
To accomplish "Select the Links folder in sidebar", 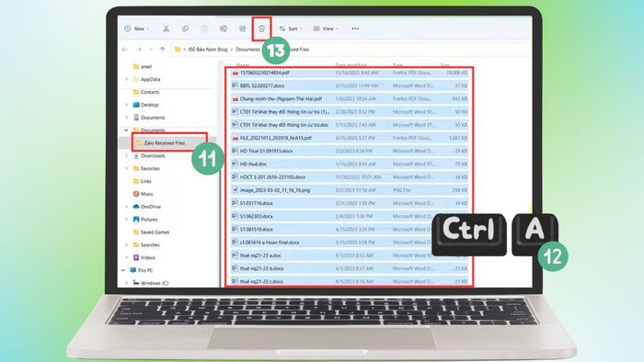I will tap(145, 181).
